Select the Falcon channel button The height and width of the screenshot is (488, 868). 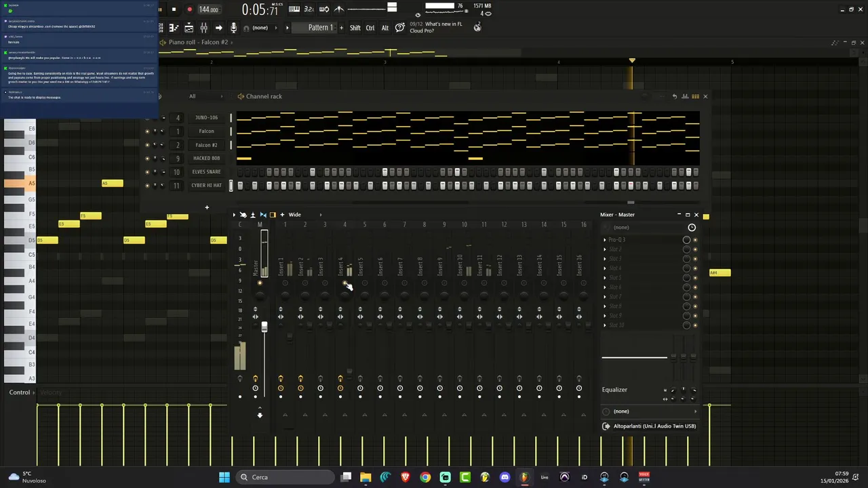[206, 131]
